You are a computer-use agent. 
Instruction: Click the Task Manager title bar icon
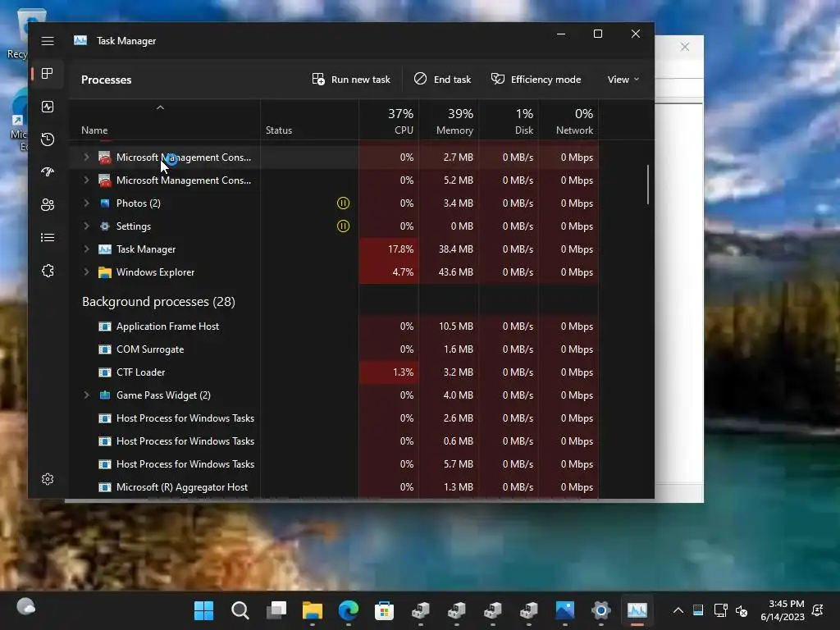pos(80,40)
